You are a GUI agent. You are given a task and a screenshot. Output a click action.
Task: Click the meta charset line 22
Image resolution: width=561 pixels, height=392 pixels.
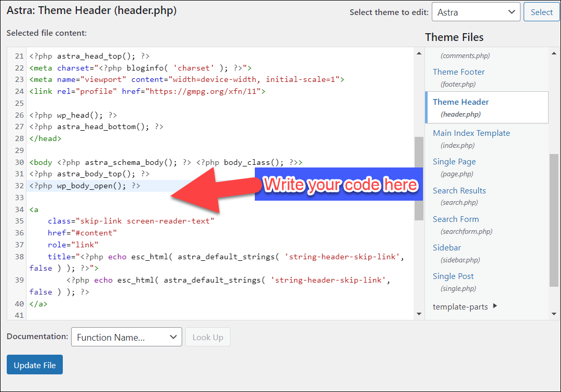140,68
